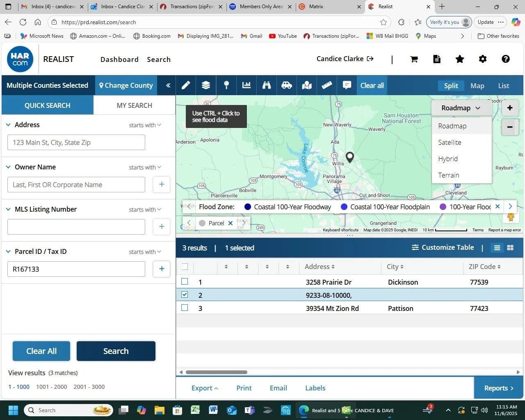Viewport: 525px width, 420px height.
Task: Open the favorites star icon
Action: coord(460,59)
